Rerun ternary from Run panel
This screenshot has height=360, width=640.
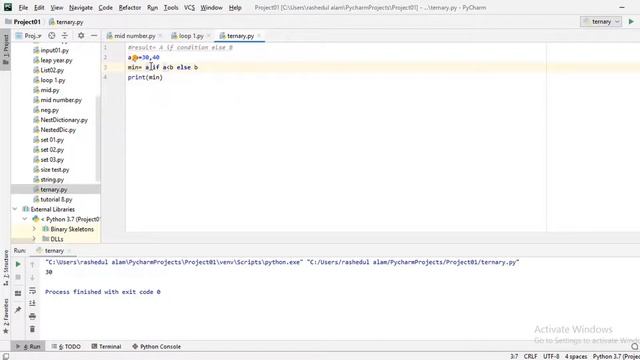[18, 264]
